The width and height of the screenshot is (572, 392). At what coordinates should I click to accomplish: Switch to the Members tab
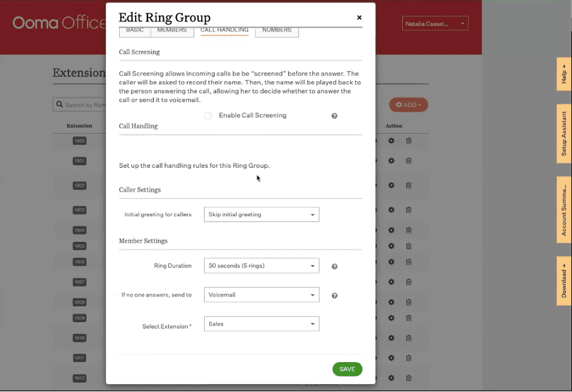pos(172,31)
